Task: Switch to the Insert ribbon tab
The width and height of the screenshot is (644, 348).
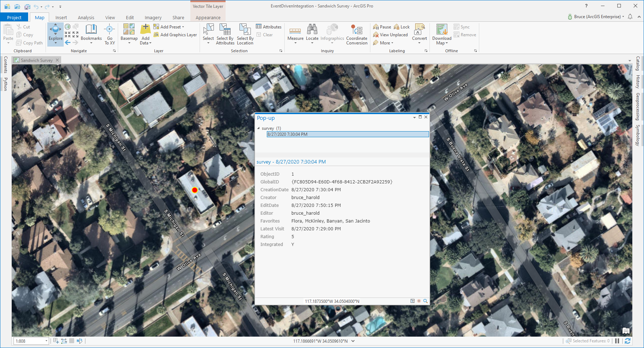Action: (61, 17)
